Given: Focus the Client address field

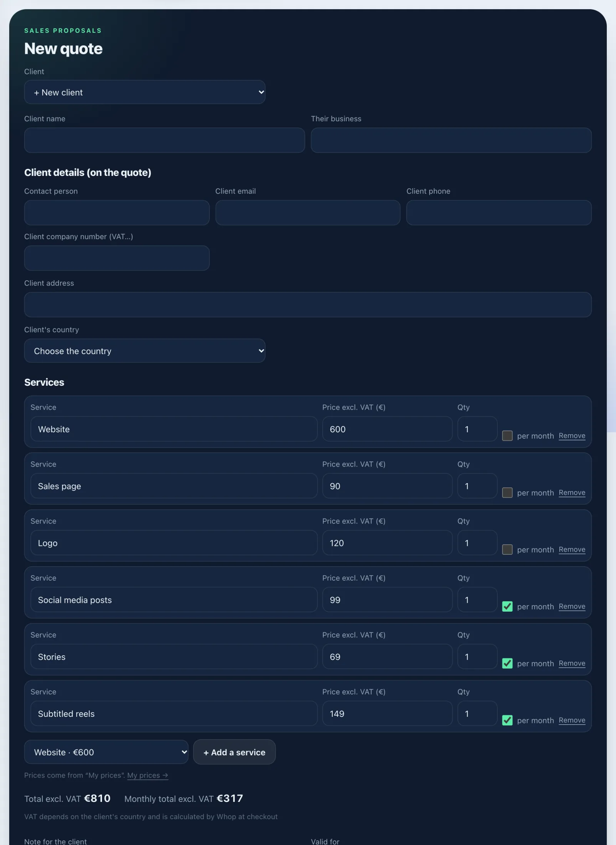Looking at the screenshot, I should [x=308, y=305].
